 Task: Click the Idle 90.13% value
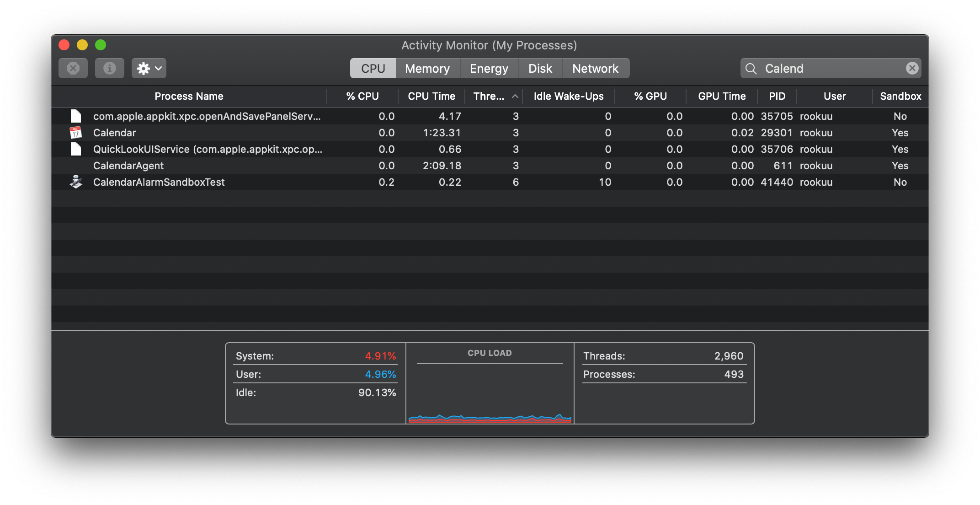[x=377, y=392]
